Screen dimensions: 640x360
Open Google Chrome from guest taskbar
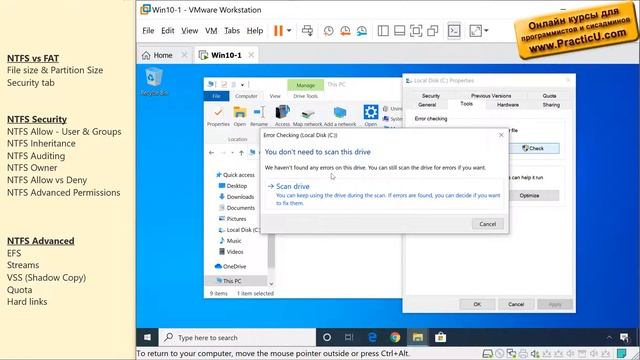395,338
